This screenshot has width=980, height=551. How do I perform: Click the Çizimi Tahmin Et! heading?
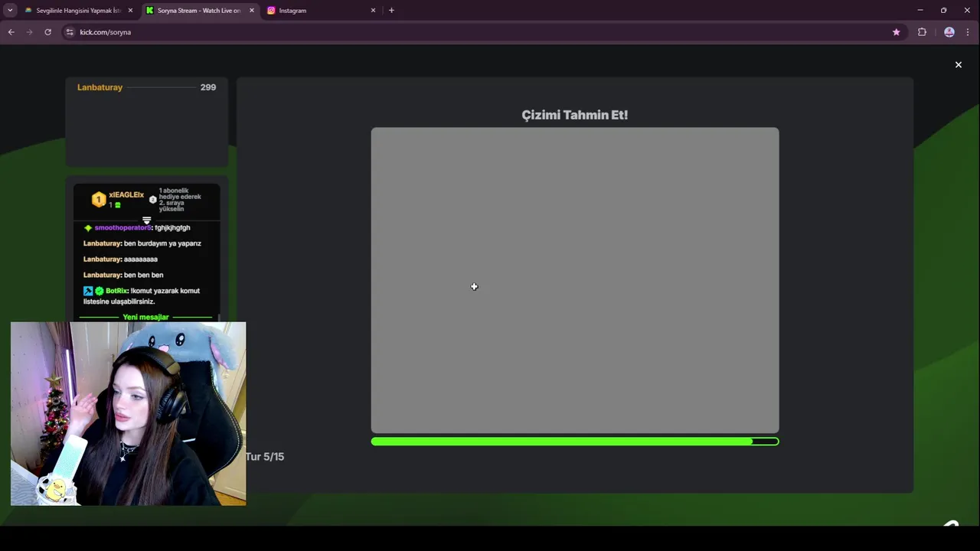click(575, 115)
